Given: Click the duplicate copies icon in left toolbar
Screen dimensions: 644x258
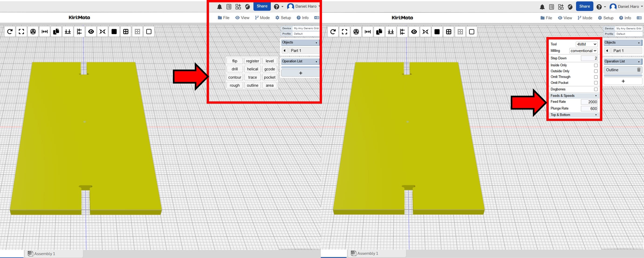Looking at the screenshot, I should coord(56,31).
